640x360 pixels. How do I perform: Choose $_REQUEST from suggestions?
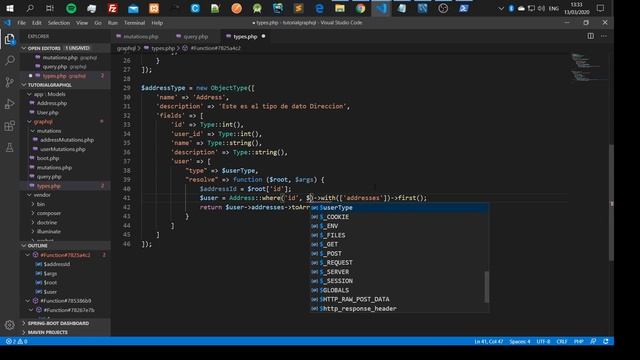pyautogui.click(x=399, y=262)
